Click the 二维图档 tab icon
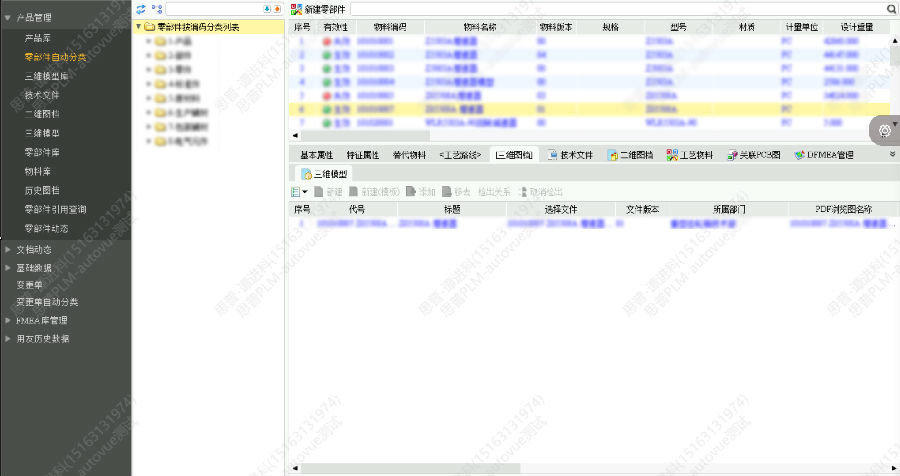 point(612,155)
